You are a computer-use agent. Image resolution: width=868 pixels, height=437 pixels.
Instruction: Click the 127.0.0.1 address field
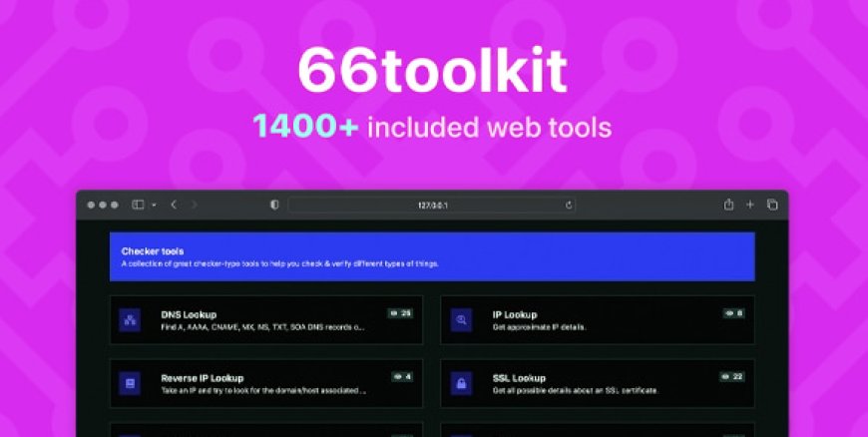click(x=429, y=205)
